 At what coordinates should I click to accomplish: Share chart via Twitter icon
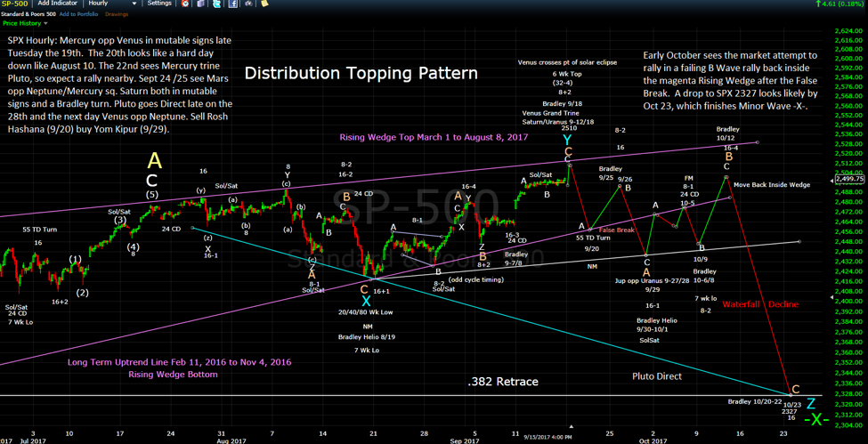pyautogui.click(x=216, y=4)
